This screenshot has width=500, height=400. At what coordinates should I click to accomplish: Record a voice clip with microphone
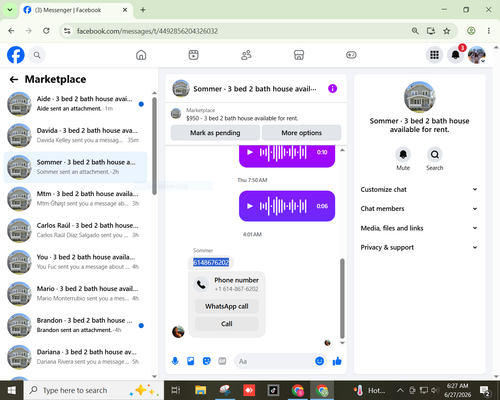175,361
